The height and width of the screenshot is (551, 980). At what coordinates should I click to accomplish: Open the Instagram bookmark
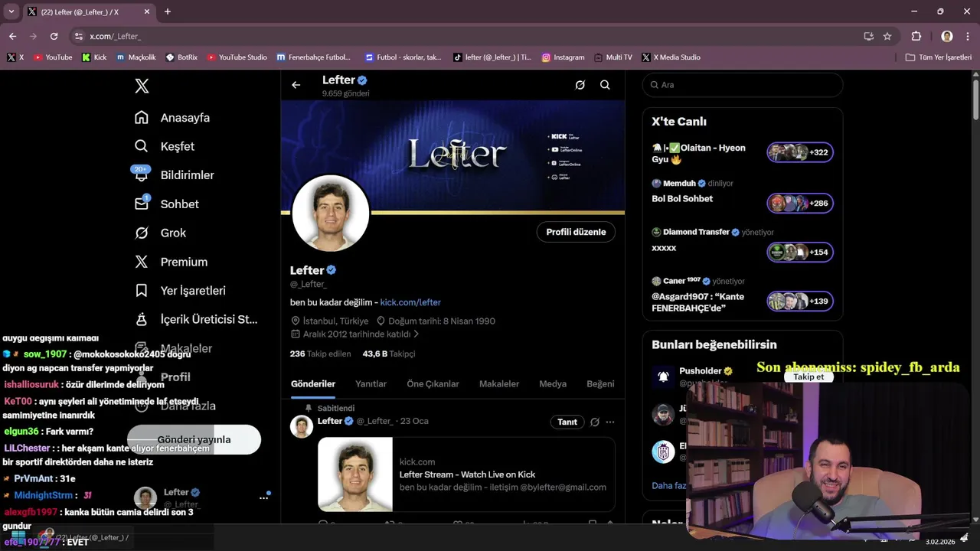coord(563,57)
